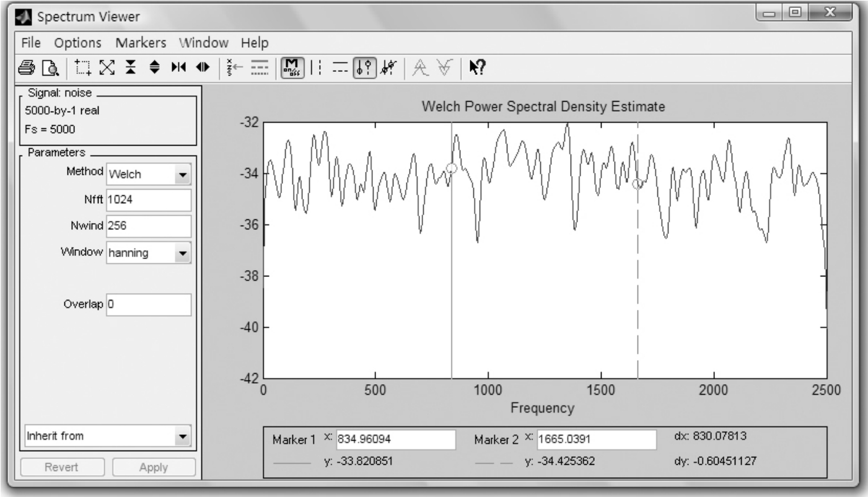Open the Window menu

[x=204, y=43]
